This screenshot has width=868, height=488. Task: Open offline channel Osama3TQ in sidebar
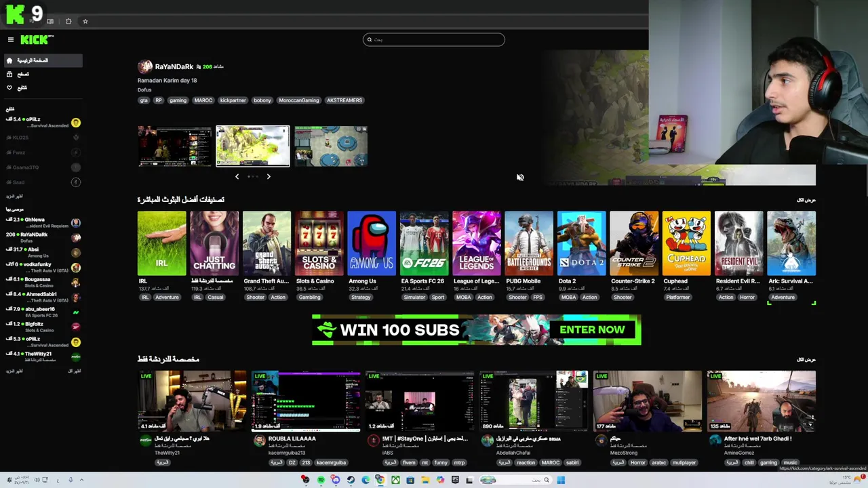pos(43,167)
